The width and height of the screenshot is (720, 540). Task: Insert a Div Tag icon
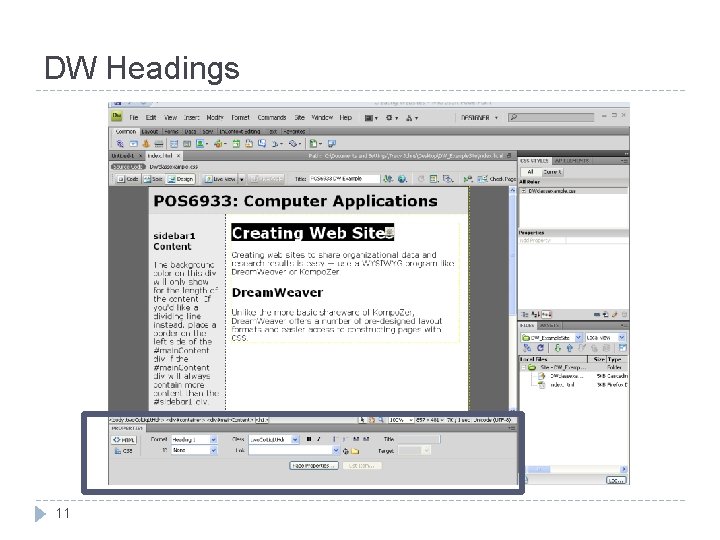click(x=187, y=144)
